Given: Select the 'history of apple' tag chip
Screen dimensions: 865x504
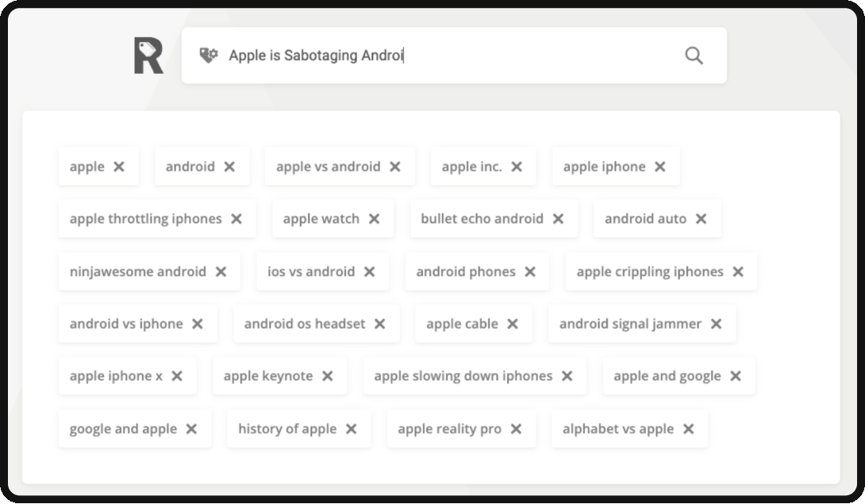Looking at the screenshot, I should point(298,429).
